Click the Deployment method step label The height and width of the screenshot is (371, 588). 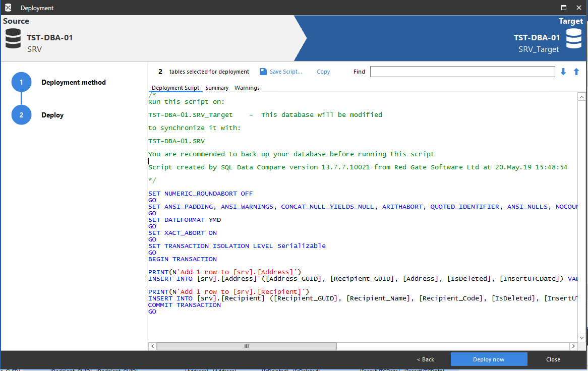pyautogui.click(x=74, y=83)
